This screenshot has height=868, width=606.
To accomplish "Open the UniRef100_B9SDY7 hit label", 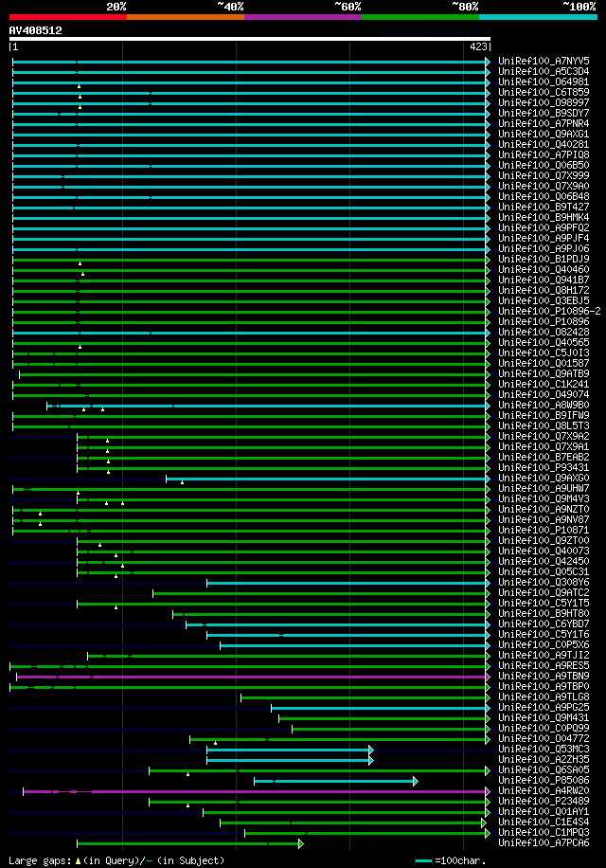I will click(544, 113).
